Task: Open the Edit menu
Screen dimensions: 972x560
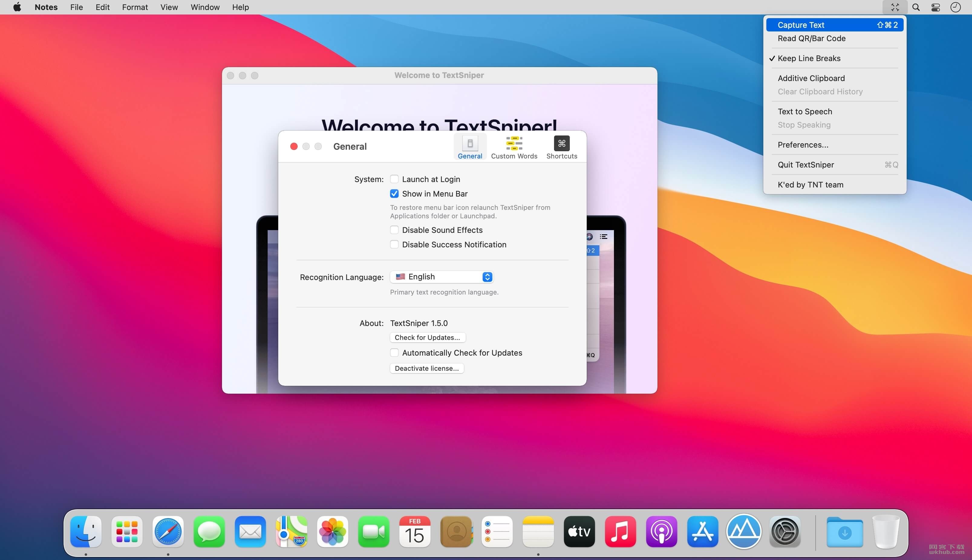Action: click(102, 7)
